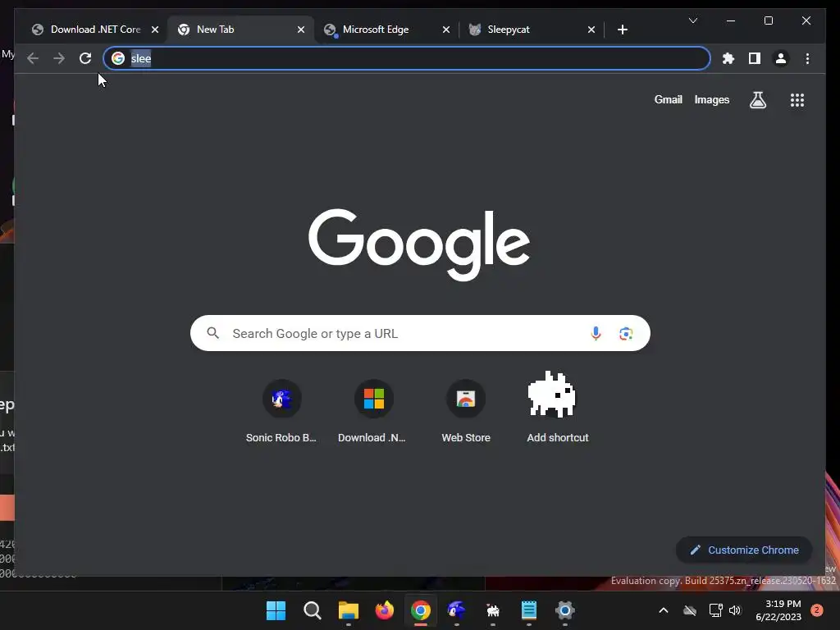Open the Download .N... shortcut

pos(373,412)
